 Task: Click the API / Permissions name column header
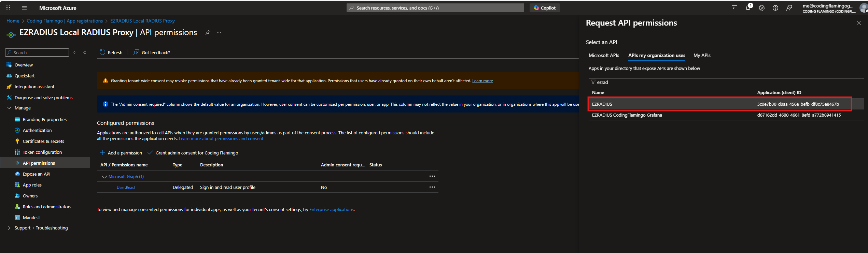tap(124, 165)
